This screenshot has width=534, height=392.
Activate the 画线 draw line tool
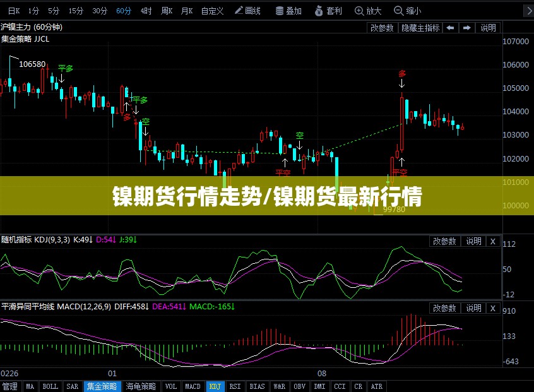(247, 11)
